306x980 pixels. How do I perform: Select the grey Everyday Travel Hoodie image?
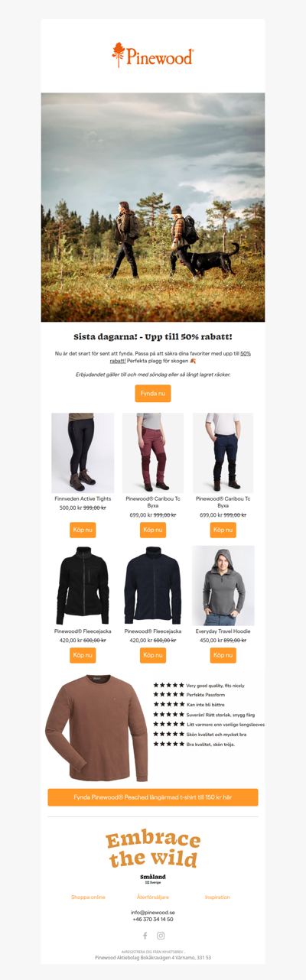coord(223,586)
